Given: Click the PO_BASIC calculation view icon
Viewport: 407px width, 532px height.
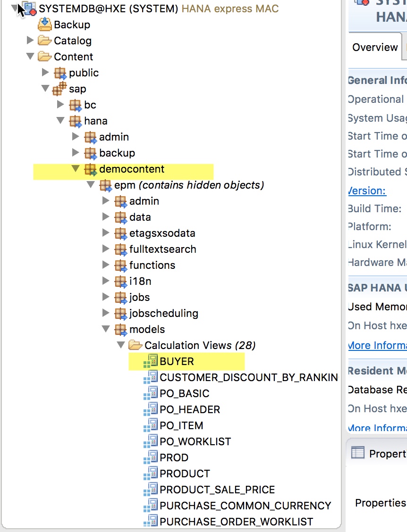Looking at the screenshot, I should pos(151,393).
